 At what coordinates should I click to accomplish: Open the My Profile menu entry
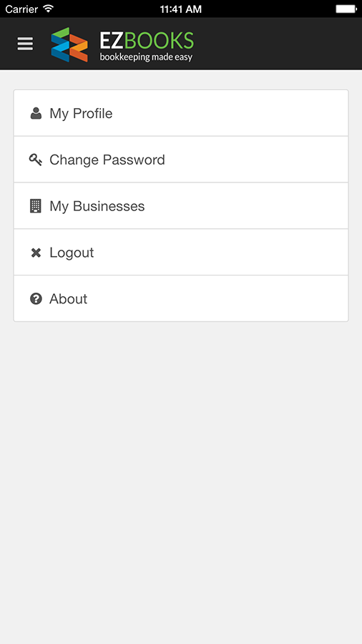tap(181, 113)
